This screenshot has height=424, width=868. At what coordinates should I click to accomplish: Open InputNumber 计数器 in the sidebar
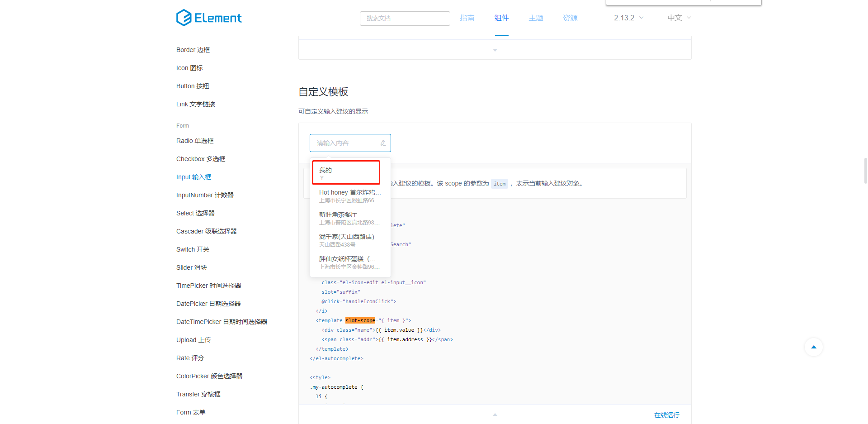(x=205, y=195)
